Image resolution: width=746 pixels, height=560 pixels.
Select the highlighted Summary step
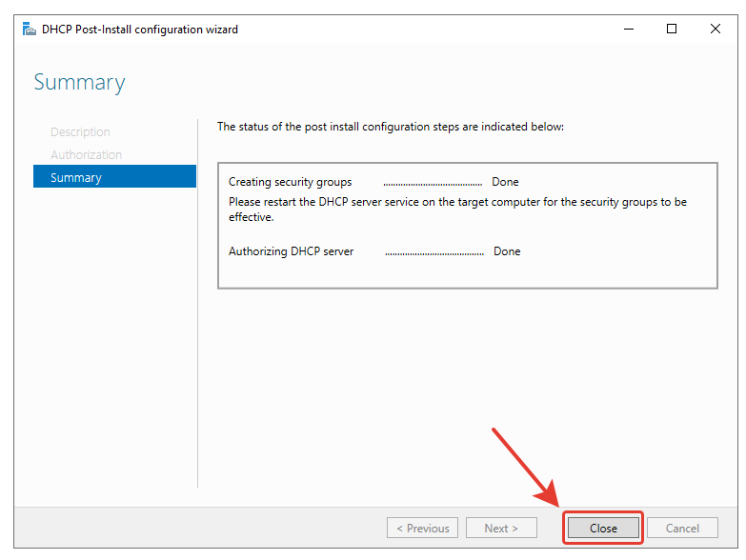(x=76, y=177)
